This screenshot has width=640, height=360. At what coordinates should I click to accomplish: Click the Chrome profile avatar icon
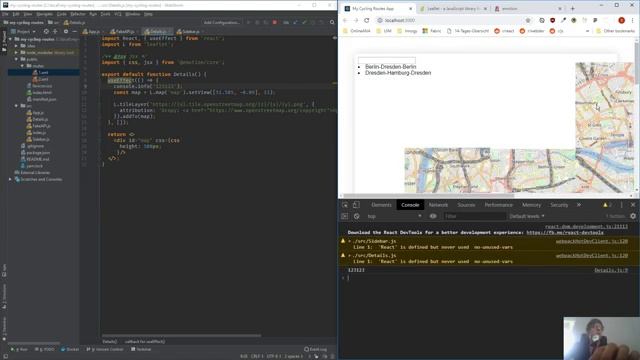point(621,20)
